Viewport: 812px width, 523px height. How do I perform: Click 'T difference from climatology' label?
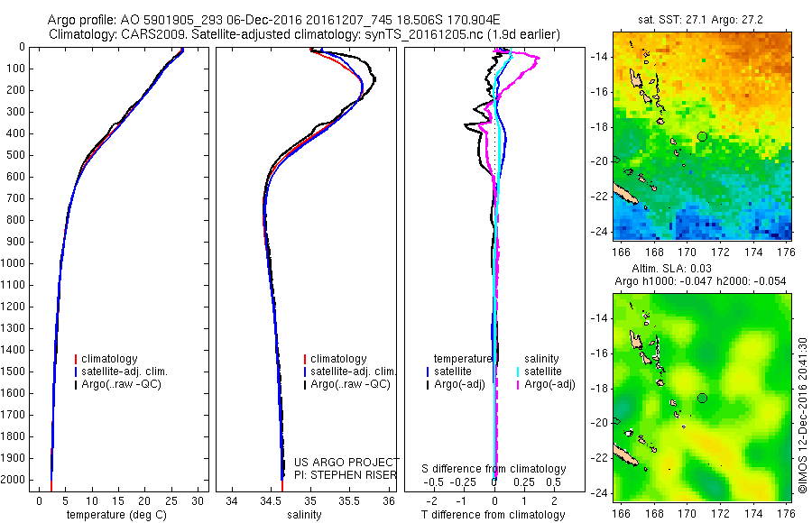[x=493, y=515]
